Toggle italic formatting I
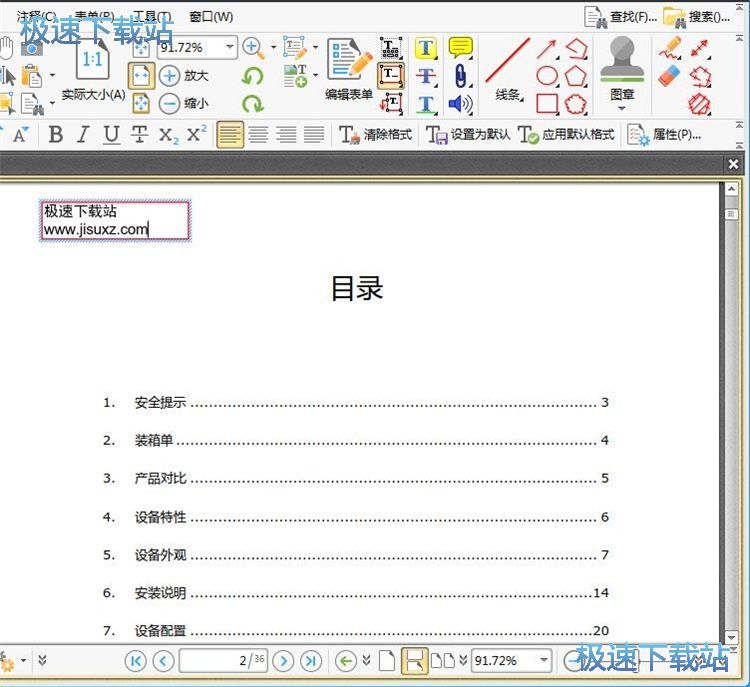The image size is (750, 687). 83,134
